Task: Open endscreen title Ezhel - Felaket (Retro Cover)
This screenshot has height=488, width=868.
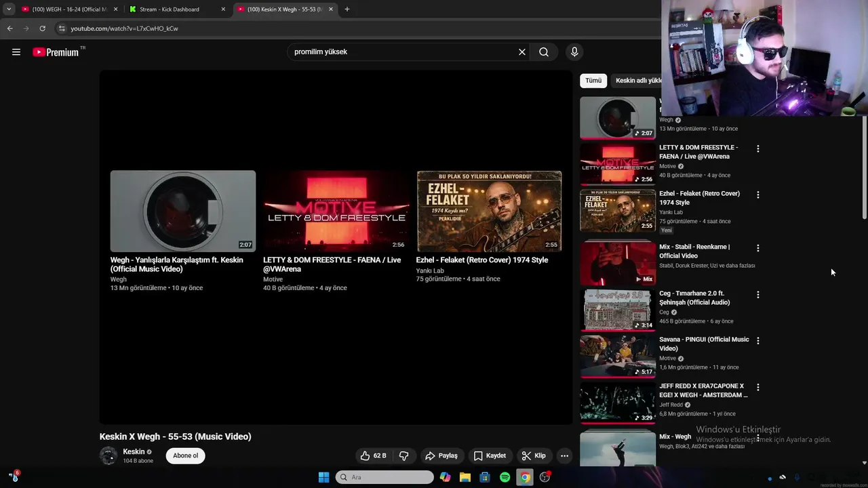Action: pos(482,260)
